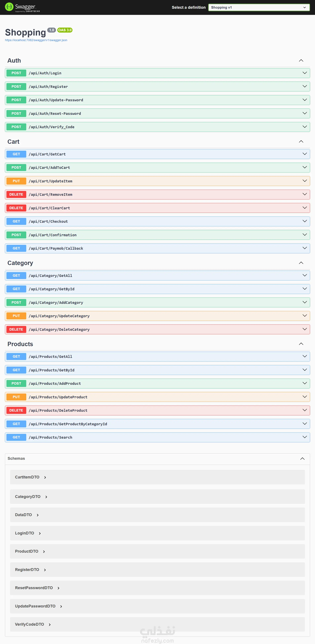Expand the /api/Cart/GetCart chevron
The height and width of the screenshot is (644, 315).
pyautogui.click(x=304, y=154)
